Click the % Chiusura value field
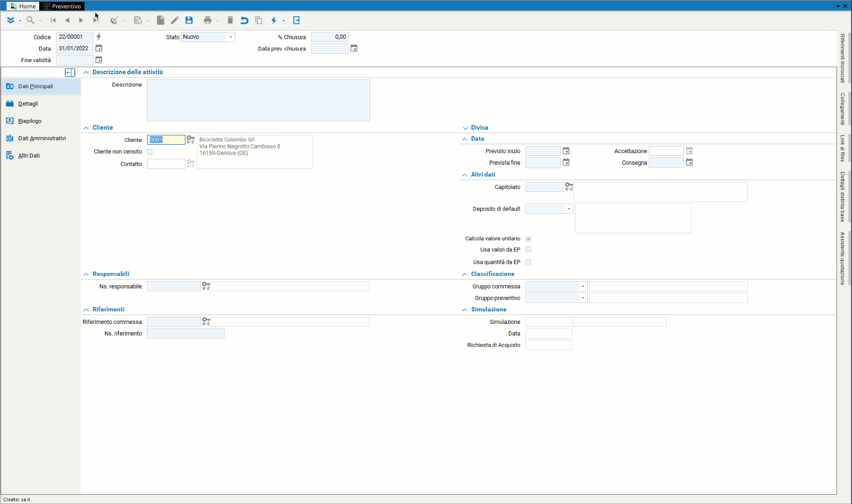Screen dimensions: 852x504 [330, 37]
